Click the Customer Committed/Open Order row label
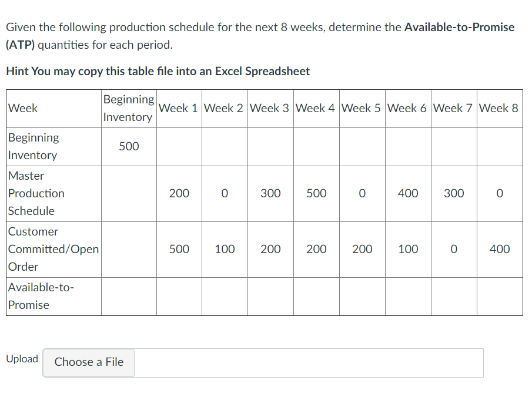This screenshot has height=397, width=532. point(53,248)
